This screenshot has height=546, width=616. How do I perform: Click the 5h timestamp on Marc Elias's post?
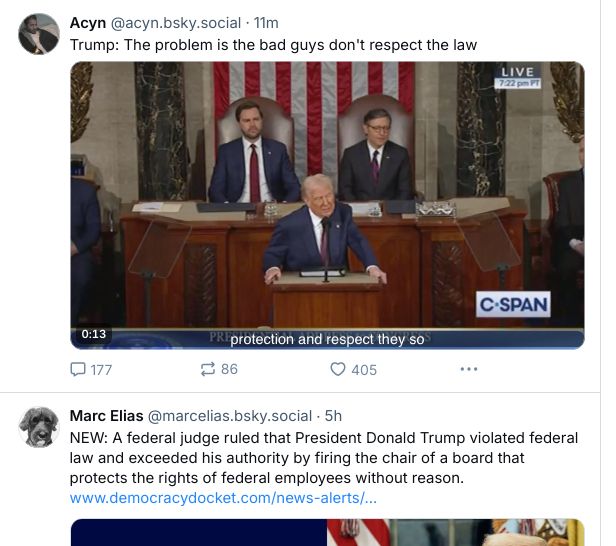pyautogui.click(x=333, y=416)
